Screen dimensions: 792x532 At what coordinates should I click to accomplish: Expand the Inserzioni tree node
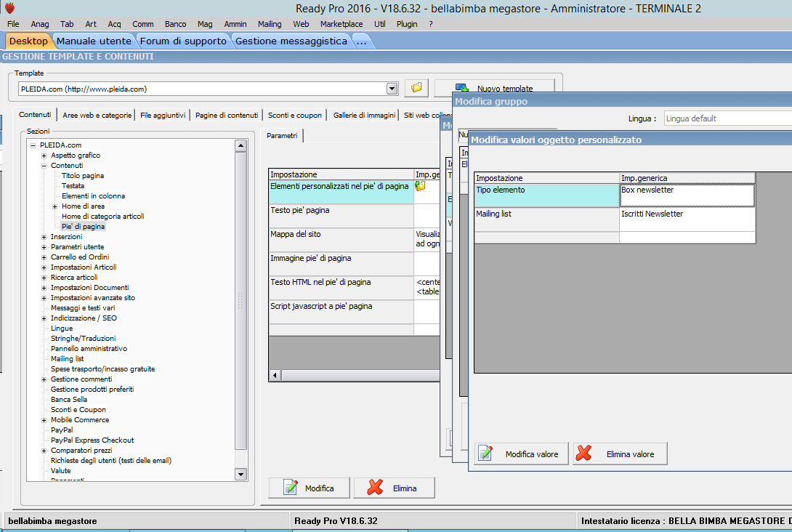(44, 237)
